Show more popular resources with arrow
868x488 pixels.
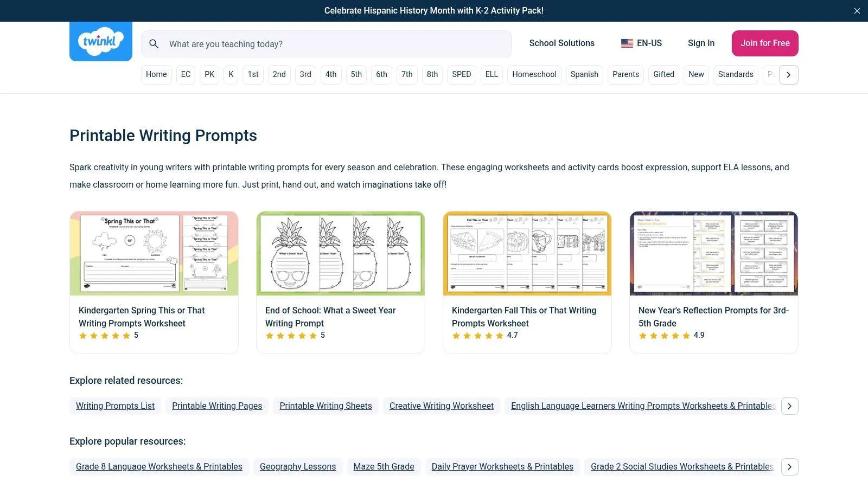(790, 467)
